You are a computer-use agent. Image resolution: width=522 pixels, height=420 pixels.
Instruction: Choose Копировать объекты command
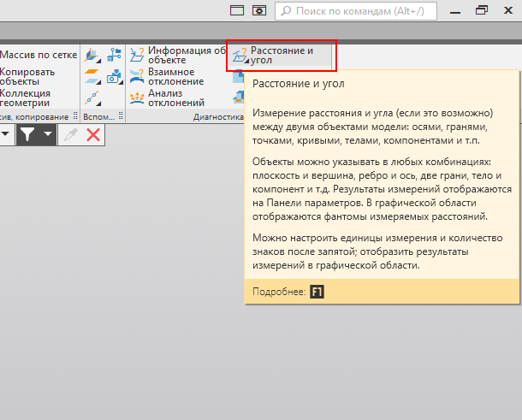(27, 76)
